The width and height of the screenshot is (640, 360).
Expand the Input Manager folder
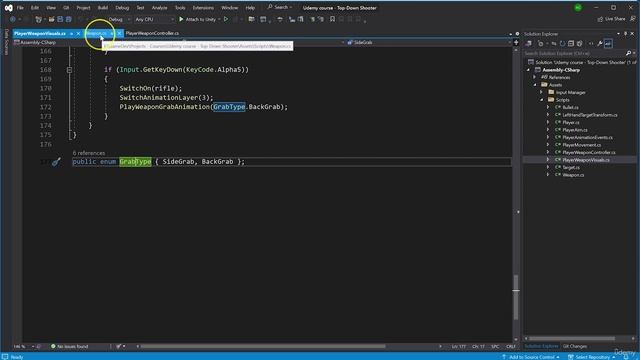point(542,92)
